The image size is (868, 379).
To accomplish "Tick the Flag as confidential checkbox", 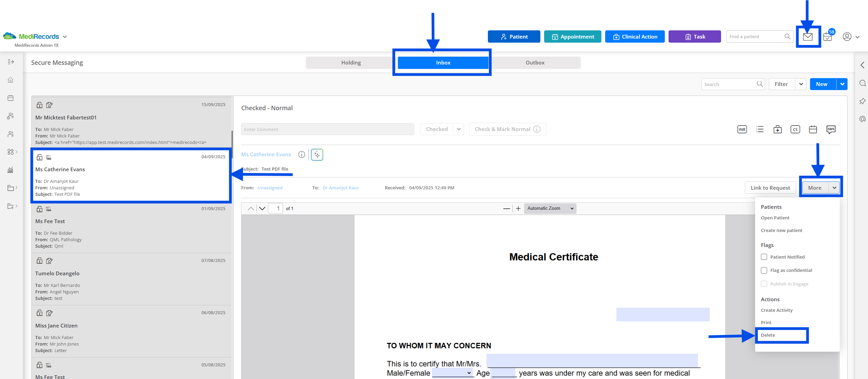I will [764, 270].
